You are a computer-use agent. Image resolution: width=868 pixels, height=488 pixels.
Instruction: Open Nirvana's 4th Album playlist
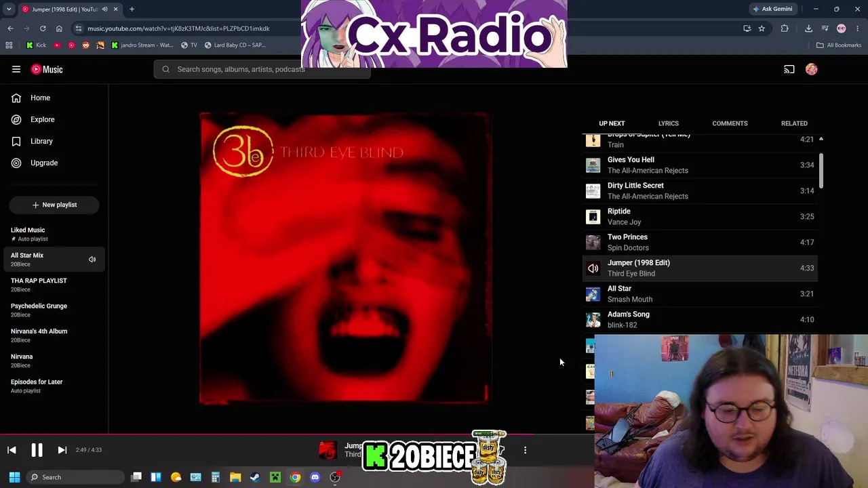54,335
